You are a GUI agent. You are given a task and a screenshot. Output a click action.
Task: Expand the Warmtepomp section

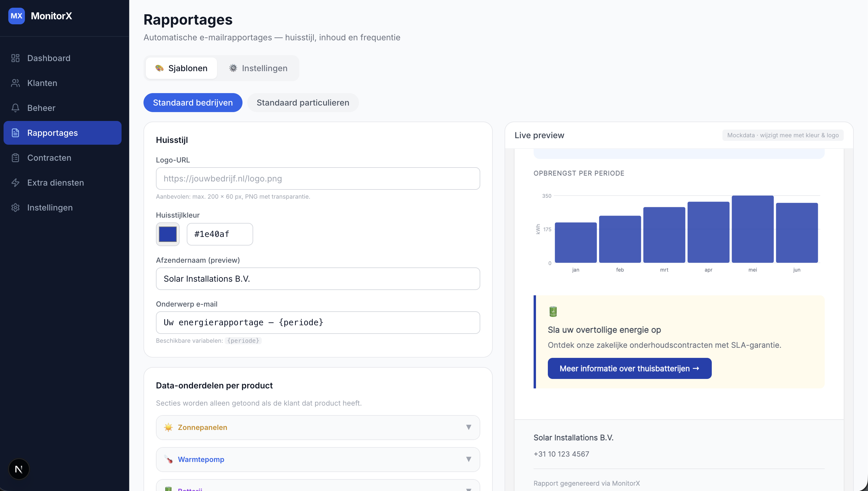[x=318, y=459]
